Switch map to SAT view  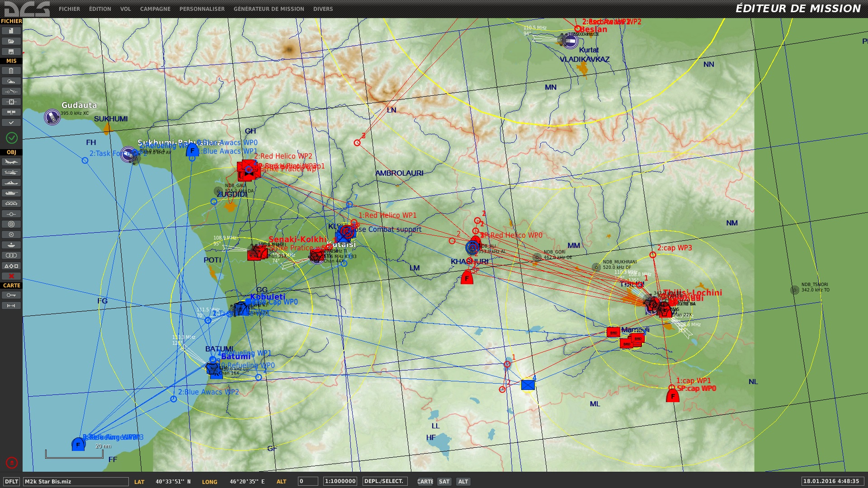(x=444, y=482)
